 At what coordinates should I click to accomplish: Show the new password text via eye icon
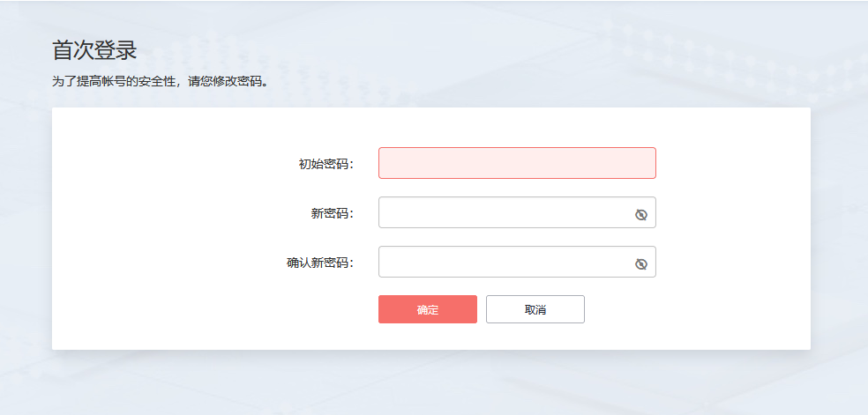click(641, 214)
